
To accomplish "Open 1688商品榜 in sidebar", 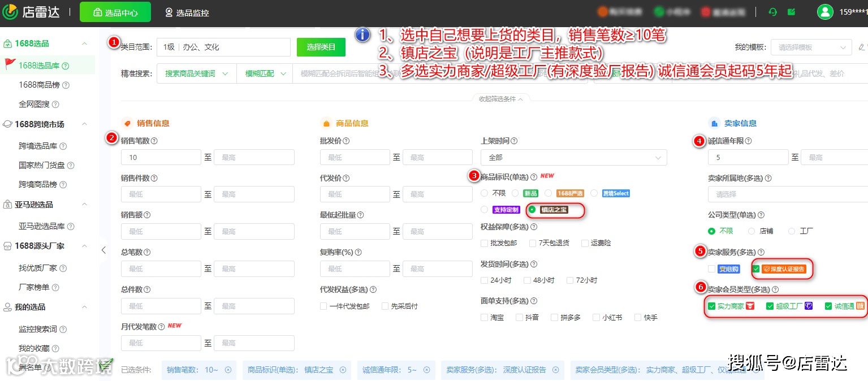I will point(39,85).
